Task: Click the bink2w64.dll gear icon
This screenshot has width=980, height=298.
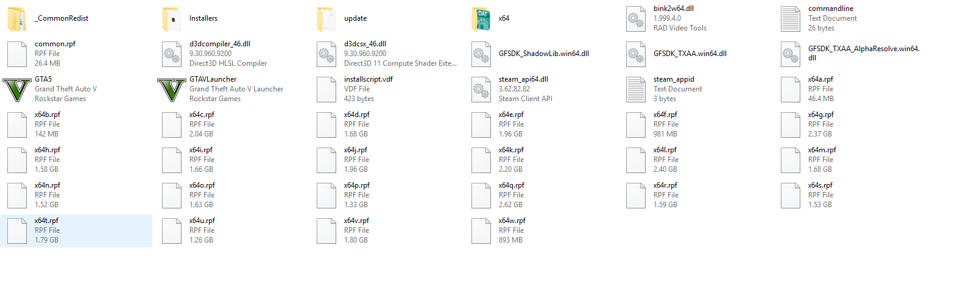Action: tap(636, 19)
